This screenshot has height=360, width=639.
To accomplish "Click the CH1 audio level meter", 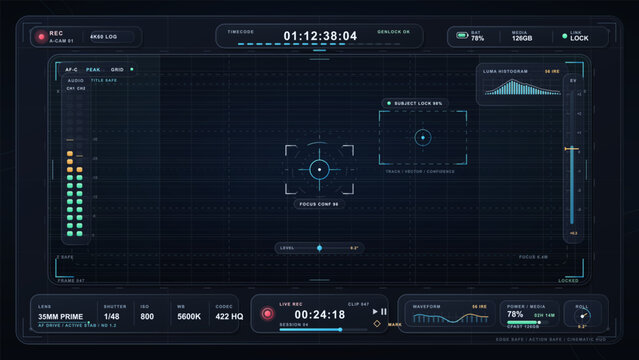I will (x=70, y=166).
